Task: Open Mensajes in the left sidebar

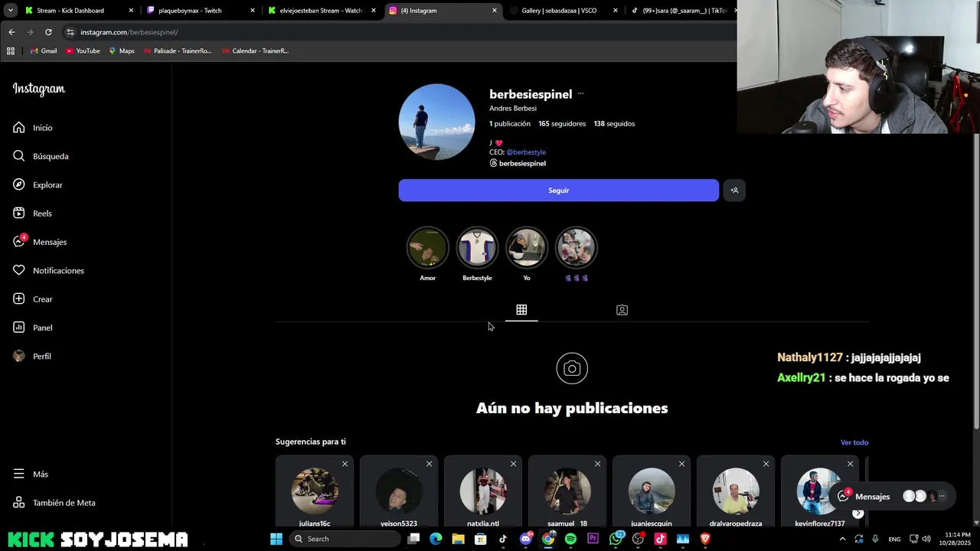Action: [40, 242]
